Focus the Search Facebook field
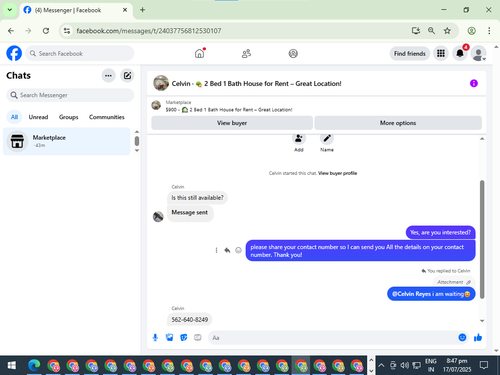 click(x=79, y=53)
